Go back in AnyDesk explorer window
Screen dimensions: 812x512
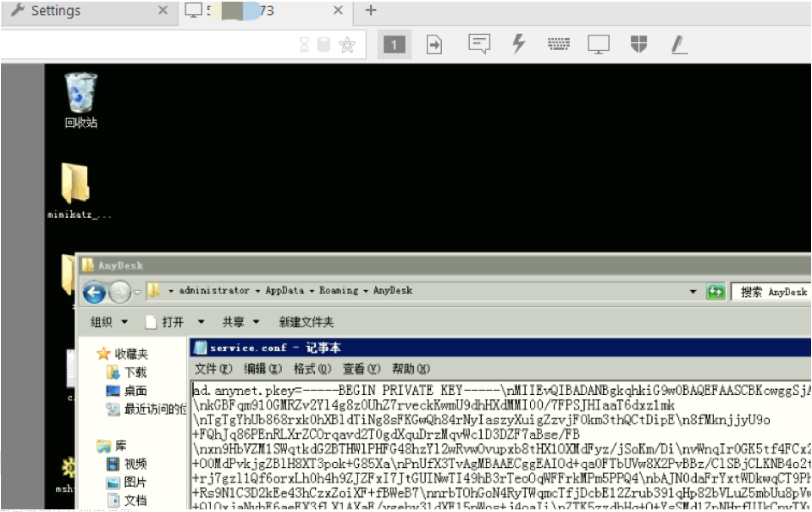pos(94,292)
